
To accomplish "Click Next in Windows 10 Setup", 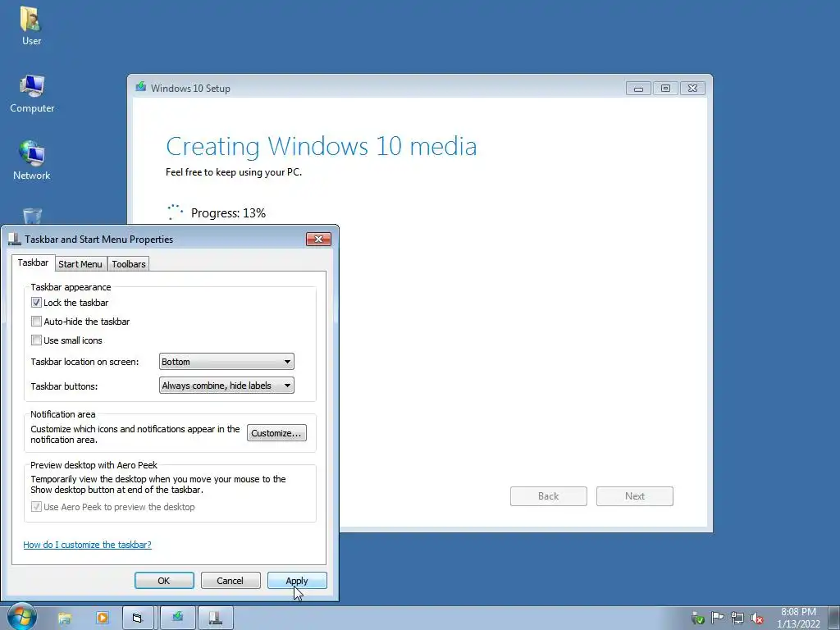I will click(x=635, y=496).
